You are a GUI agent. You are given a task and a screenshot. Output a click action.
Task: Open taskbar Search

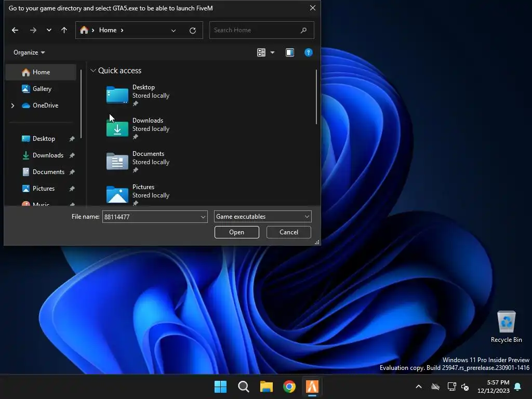[x=243, y=387]
